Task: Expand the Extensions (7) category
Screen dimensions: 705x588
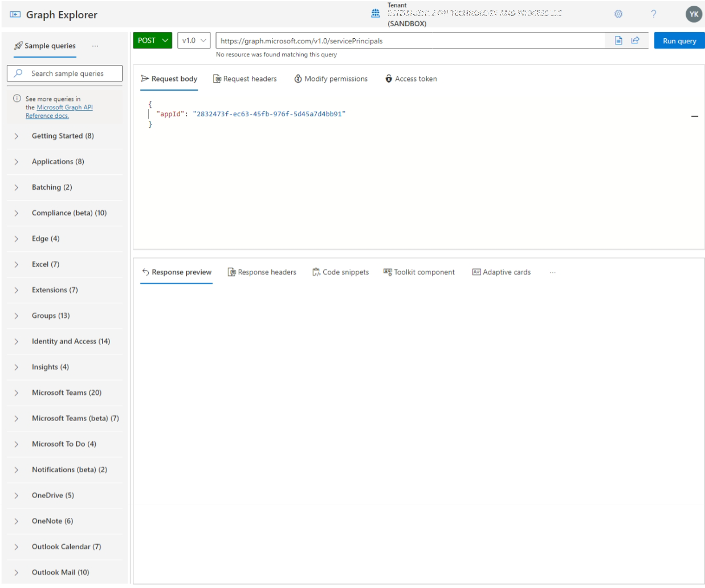Action: pos(64,290)
